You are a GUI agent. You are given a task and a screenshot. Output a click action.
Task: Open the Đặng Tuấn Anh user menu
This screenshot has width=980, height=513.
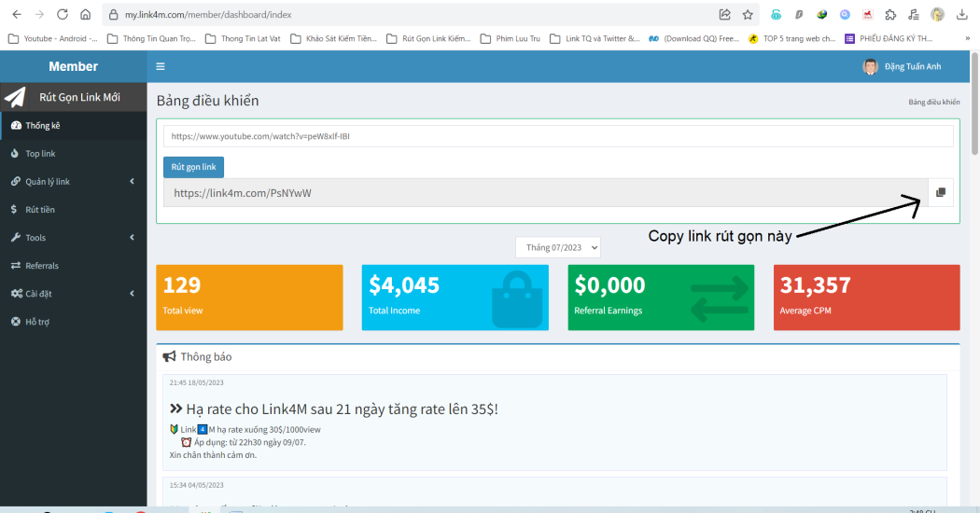902,66
